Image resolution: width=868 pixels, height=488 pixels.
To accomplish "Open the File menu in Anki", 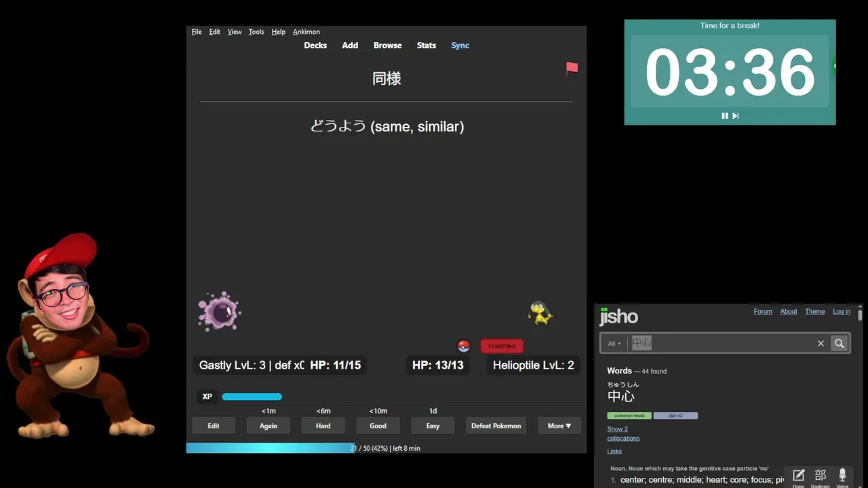I will click(x=197, y=32).
